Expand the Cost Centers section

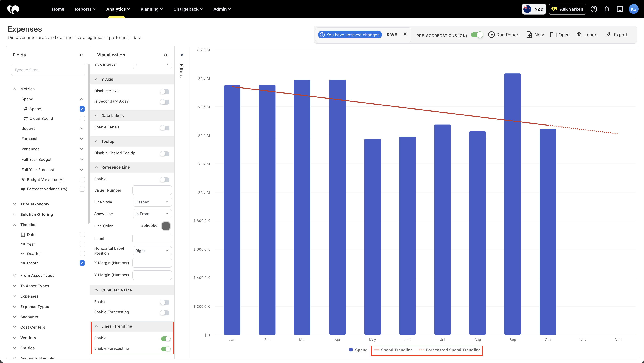[15, 327]
